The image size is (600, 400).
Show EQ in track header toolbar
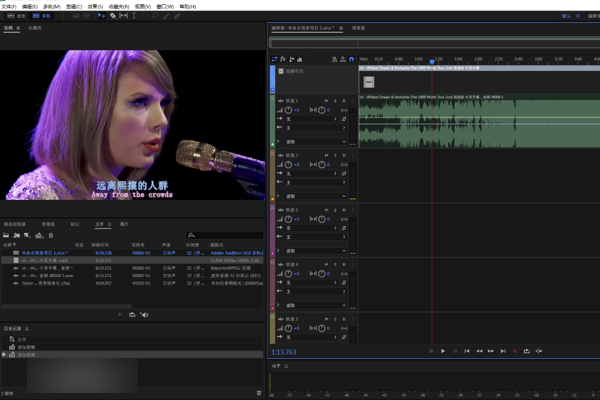pos(300,59)
